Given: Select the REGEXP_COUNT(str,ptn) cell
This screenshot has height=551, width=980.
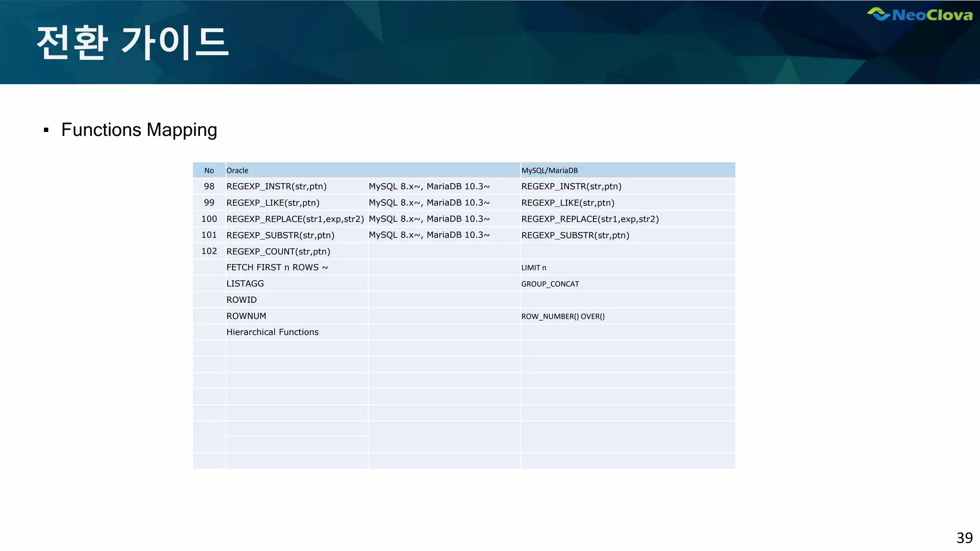Looking at the screenshot, I should pyautogui.click(x=278, y=252).
